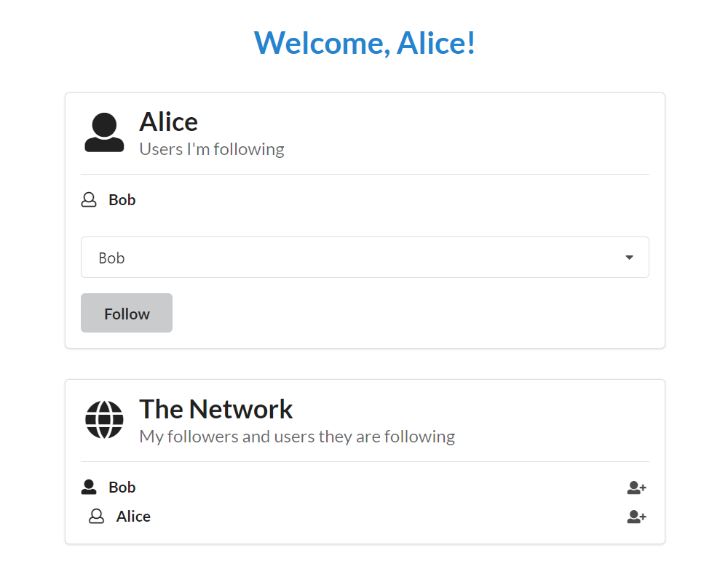Expand the dropdown using its caret arrow

point(629,258)
